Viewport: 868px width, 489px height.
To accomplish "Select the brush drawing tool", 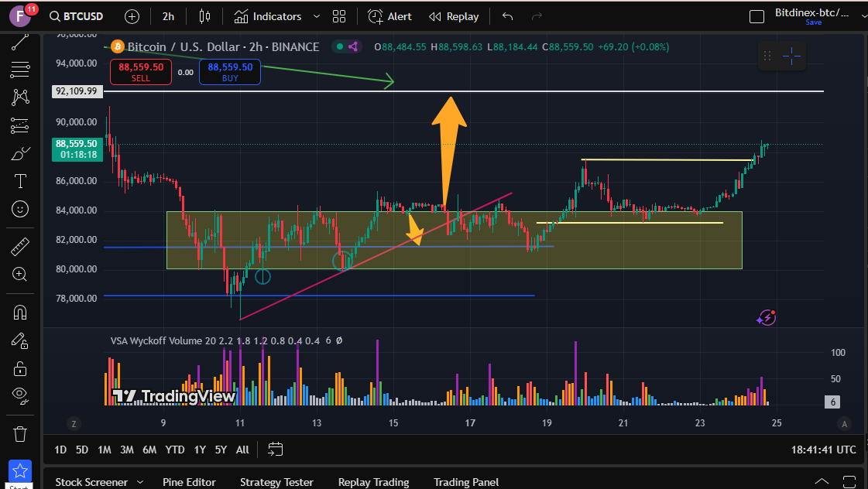I will pos(20,153).
